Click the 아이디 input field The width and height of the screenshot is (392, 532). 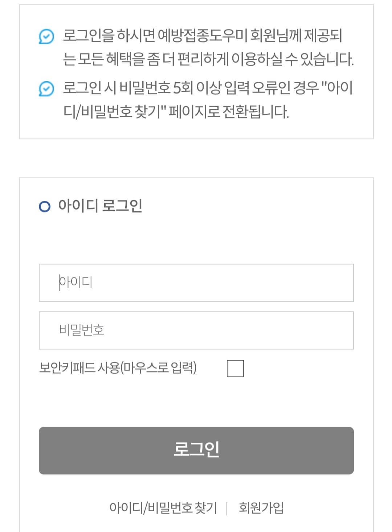point(196,283)
